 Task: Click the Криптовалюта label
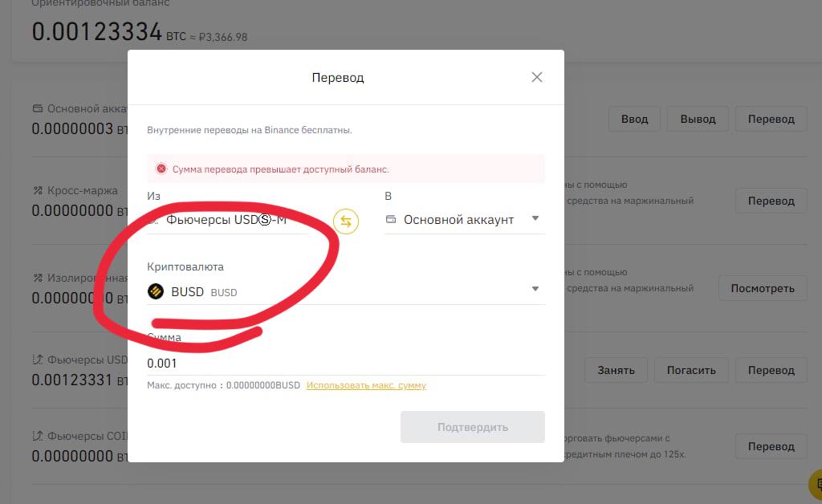[185, 266]
